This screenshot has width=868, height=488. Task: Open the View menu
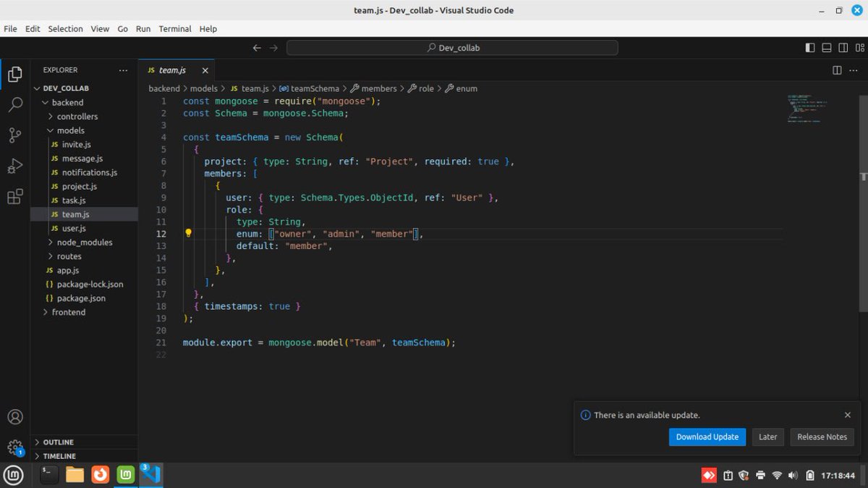coord(100,29)
